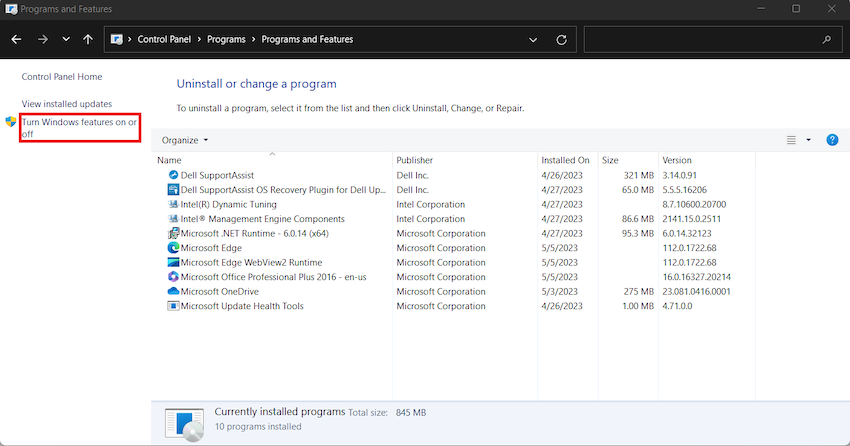
Task: Click the Back navigation arrow
Action: (16, 40)
